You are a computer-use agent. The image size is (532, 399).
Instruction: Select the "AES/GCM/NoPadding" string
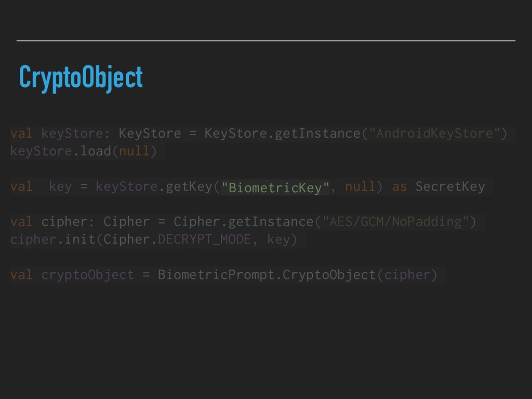(x=395, y=222)
